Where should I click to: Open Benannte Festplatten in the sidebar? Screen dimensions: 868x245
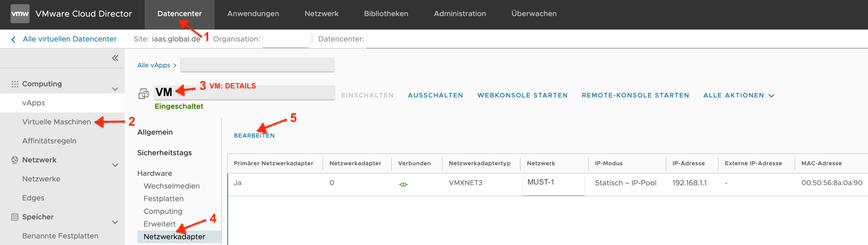(60, 236)
